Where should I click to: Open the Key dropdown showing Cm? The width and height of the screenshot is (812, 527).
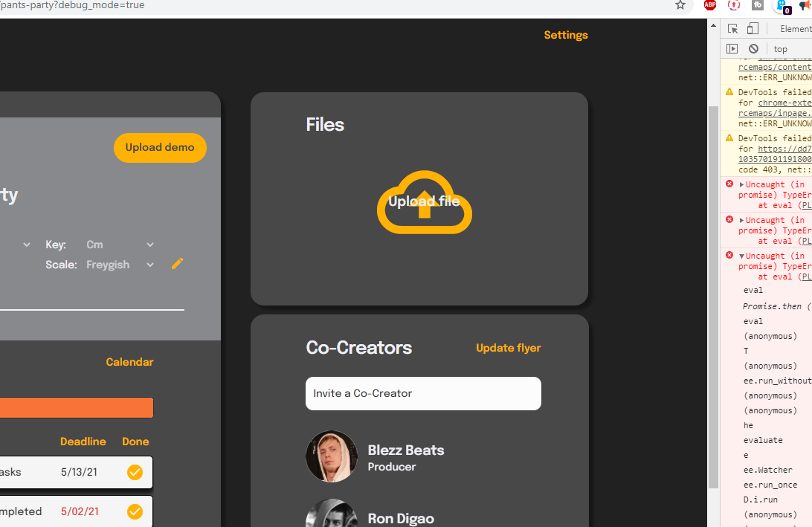120,245
